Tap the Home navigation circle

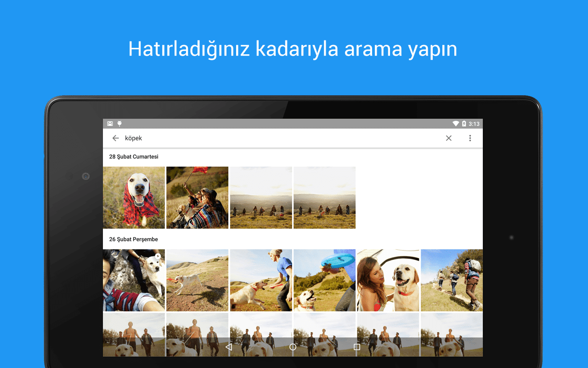click(293, 347)
